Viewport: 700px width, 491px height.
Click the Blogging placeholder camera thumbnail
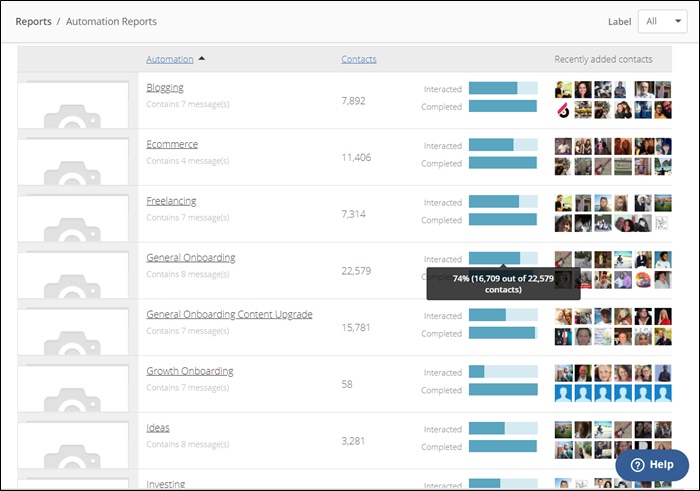point(73,104)
